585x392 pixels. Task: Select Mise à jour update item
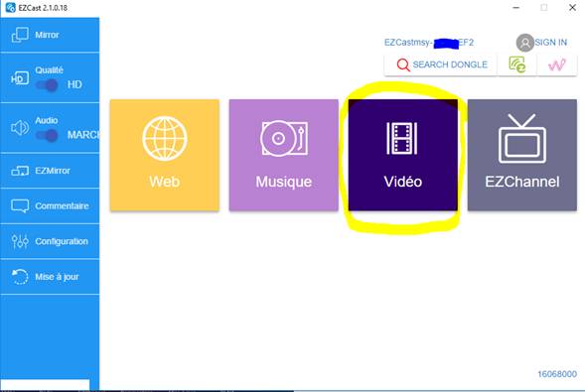[x=50, y=277]
